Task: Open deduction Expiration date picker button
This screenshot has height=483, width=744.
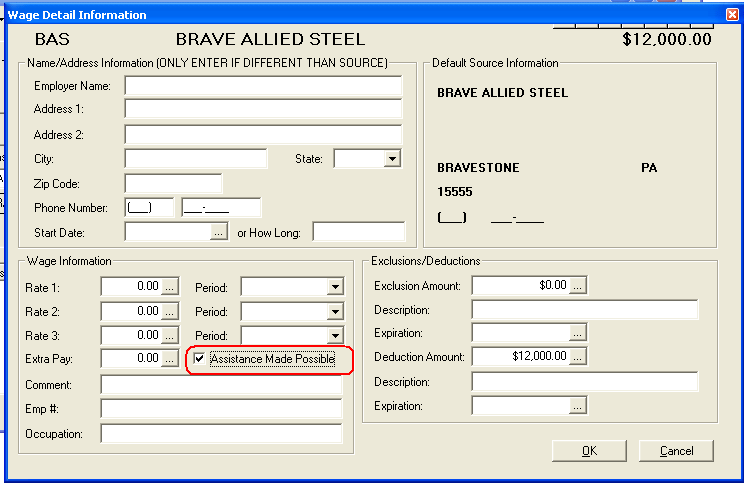Action: (577, 406)
